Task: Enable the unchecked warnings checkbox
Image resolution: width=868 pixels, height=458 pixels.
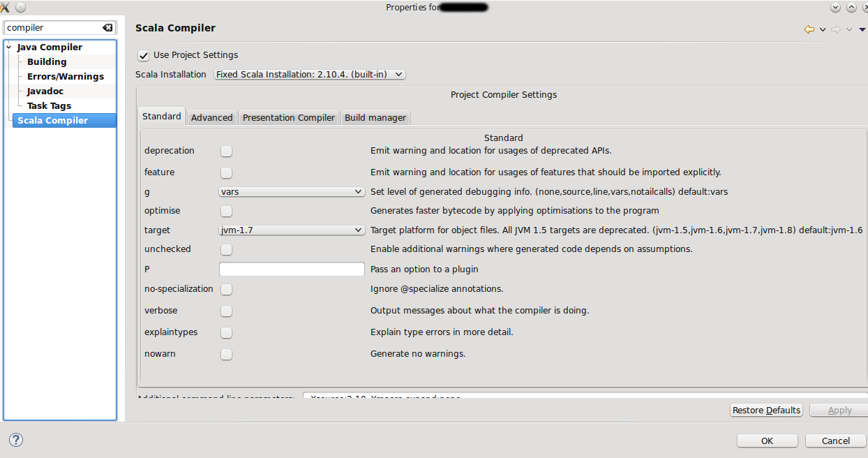Action: click(x=226, y=249)
